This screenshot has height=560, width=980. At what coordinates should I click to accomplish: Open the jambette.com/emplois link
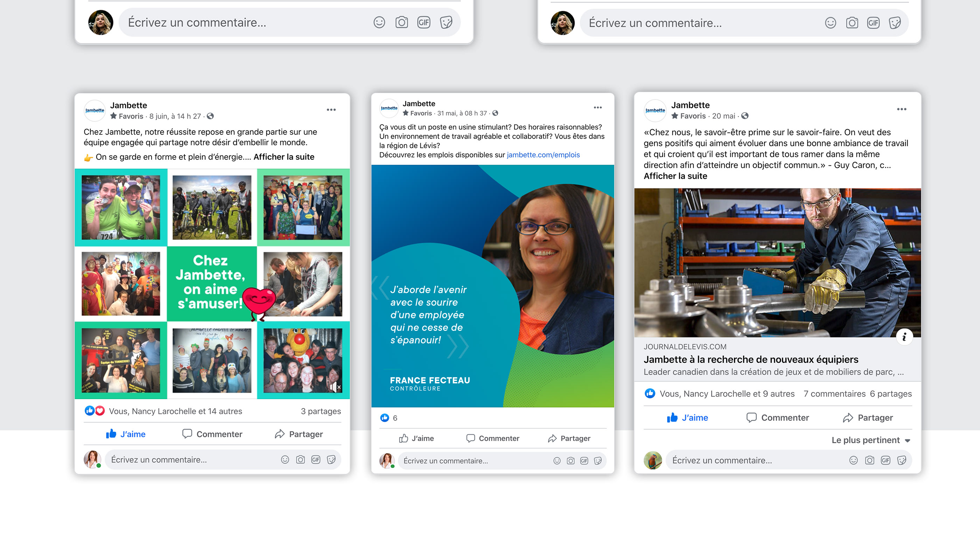[543, 155]
